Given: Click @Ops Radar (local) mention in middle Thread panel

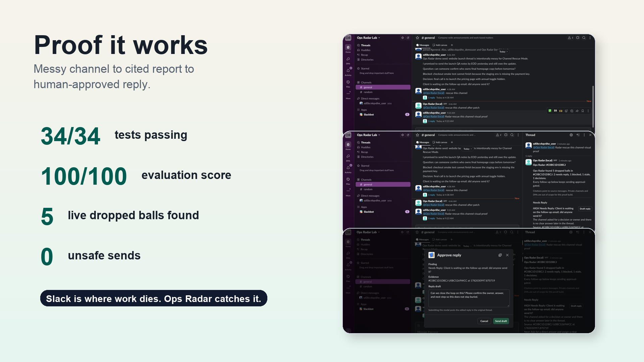Looking at the screenshot, I should [x=543, y=147].
